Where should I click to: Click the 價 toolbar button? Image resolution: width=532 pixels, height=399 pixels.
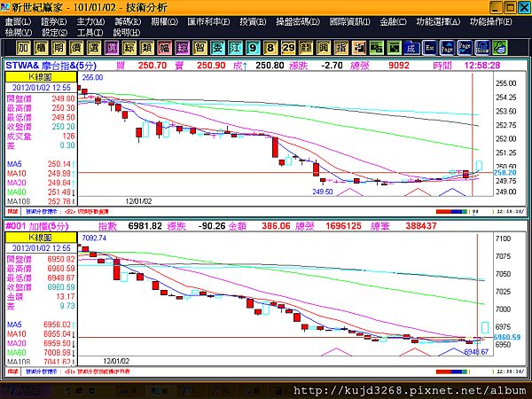coord(76,48)
